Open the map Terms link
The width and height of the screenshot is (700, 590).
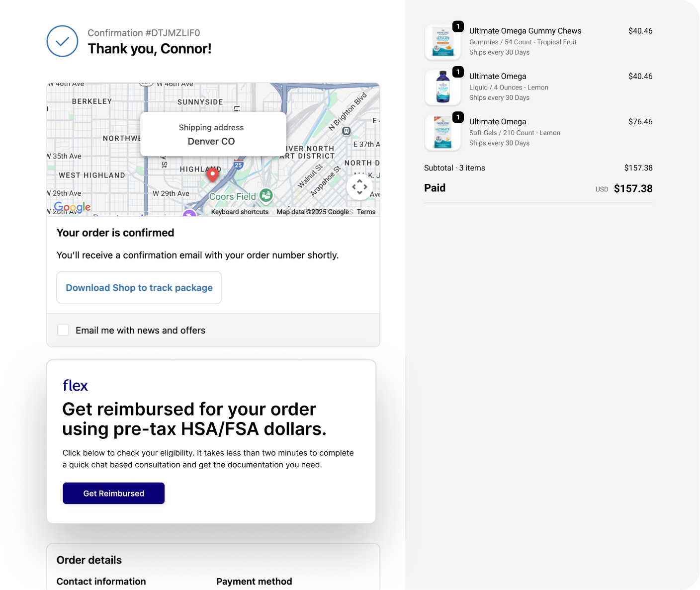click(366, 212)
